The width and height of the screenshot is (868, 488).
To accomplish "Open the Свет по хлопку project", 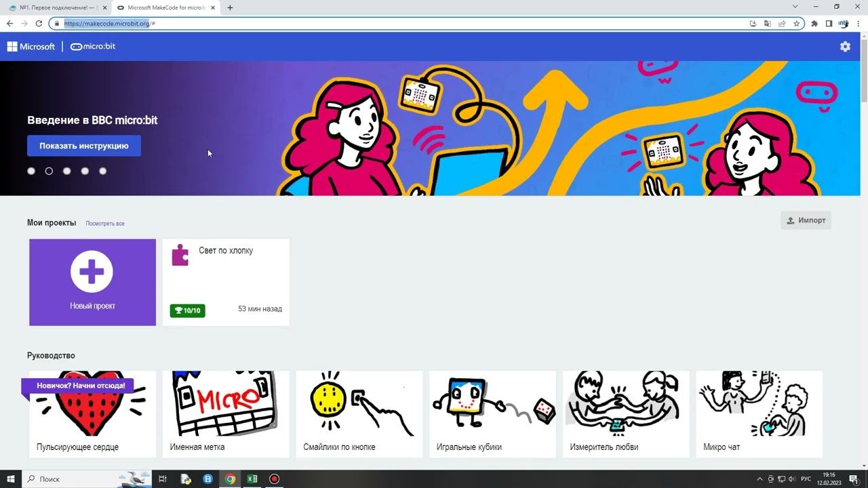I will (x=226, y=282).
